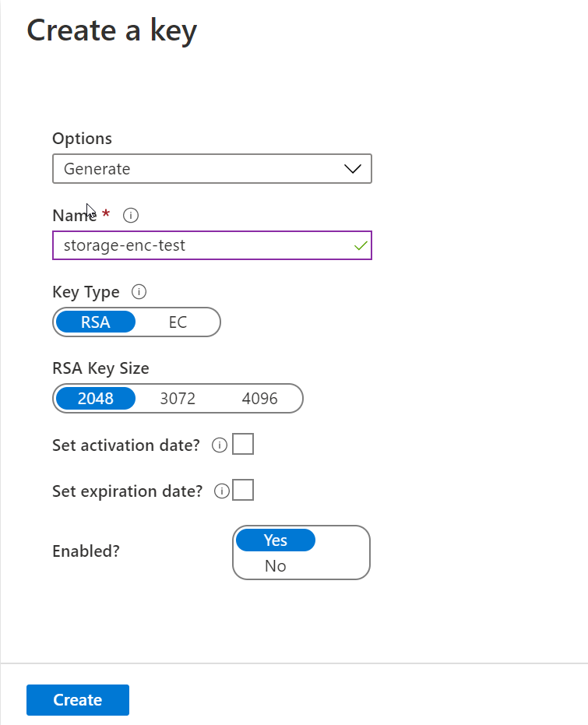Click inside the Name input field
Screen dimensions: 588x725
click(195, 245)
